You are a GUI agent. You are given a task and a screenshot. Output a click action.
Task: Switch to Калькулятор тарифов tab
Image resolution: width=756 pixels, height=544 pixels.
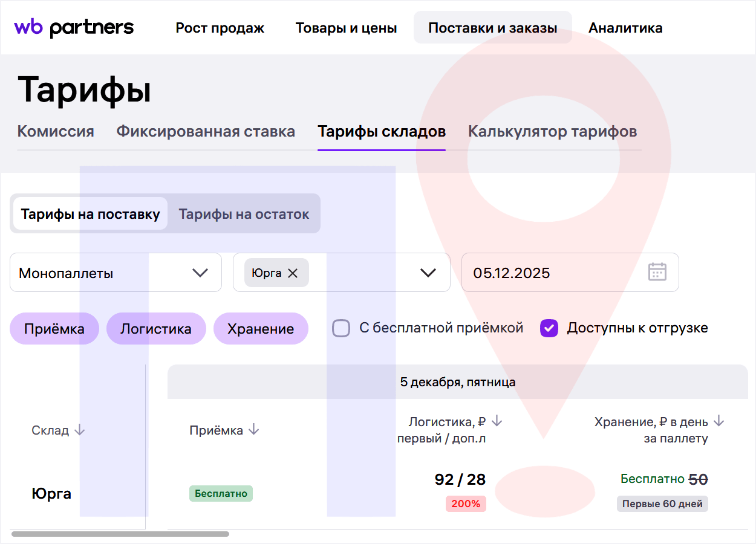[552, 131]
